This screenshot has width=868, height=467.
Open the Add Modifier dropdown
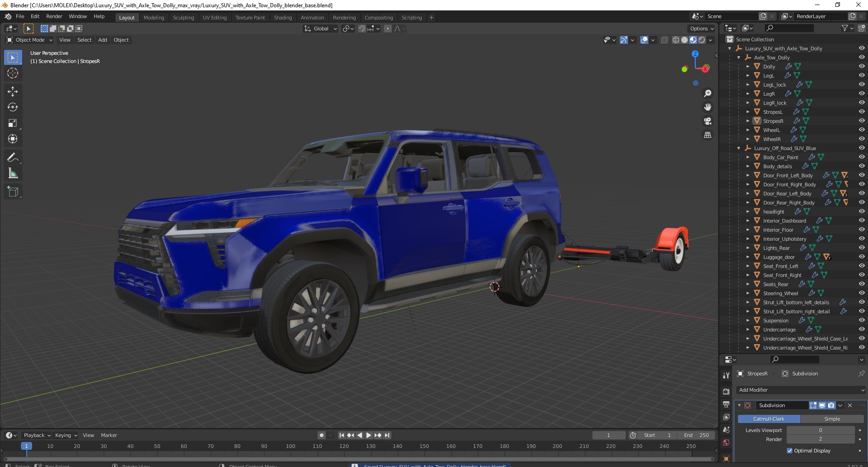tap(800, 390)
